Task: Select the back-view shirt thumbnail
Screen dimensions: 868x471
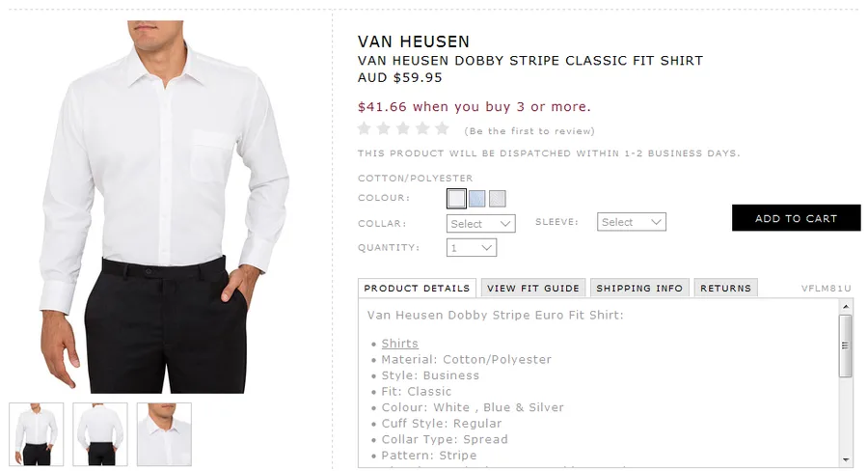Action: pyautogui.click(x=100, y=434)
